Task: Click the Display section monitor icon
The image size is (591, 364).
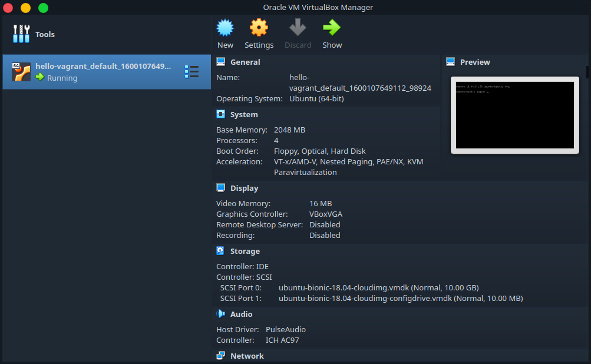Action: click(x=221, y=188)
